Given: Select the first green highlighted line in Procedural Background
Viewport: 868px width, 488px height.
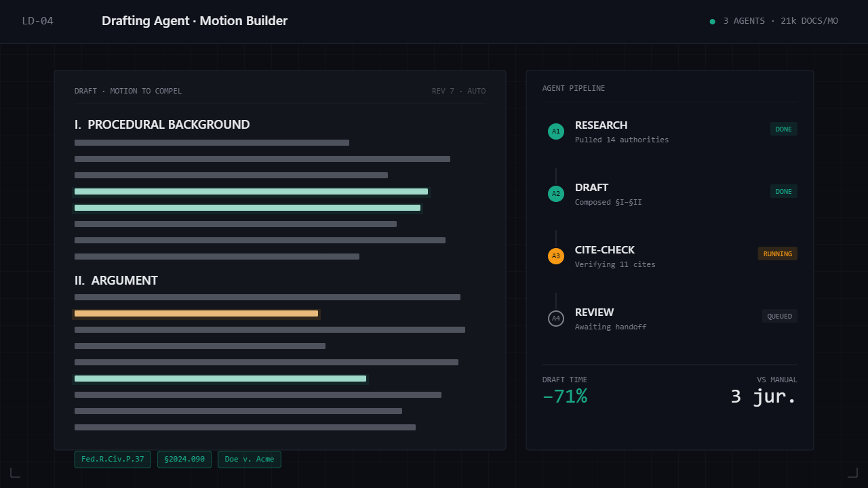Looking at the screenshot, I should [x=251, y=192].
